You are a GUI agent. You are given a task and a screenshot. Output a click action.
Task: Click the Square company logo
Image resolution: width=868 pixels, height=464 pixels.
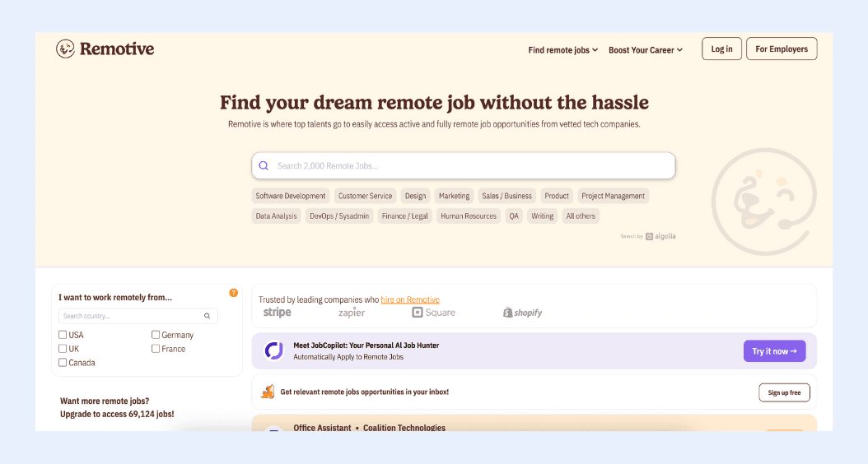433,313
